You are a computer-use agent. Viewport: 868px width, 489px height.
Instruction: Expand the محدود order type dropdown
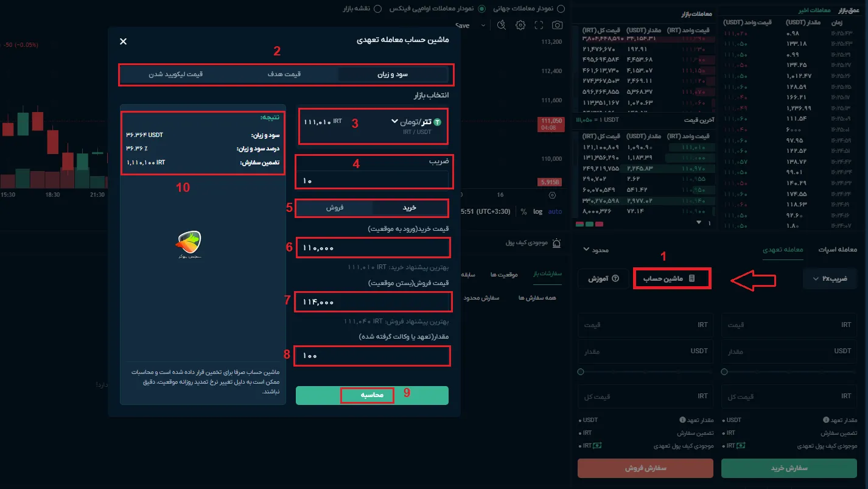[x=595, y=250]
